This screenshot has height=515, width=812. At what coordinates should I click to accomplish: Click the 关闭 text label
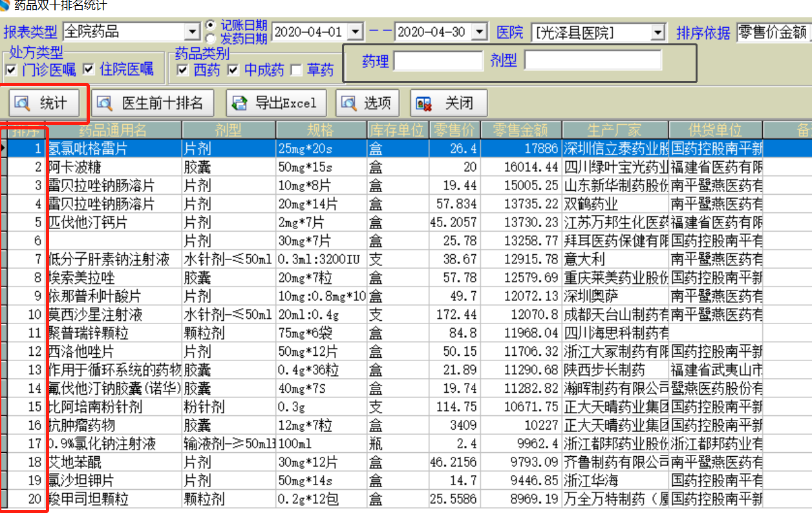pyautogui.click(x=459, y=104)
